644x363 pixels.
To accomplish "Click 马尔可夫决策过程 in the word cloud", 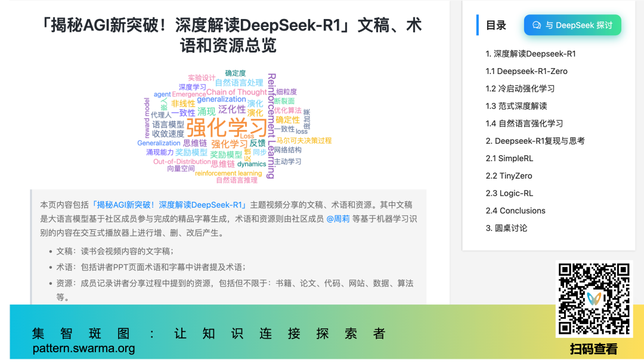I will tap(304, 140).
